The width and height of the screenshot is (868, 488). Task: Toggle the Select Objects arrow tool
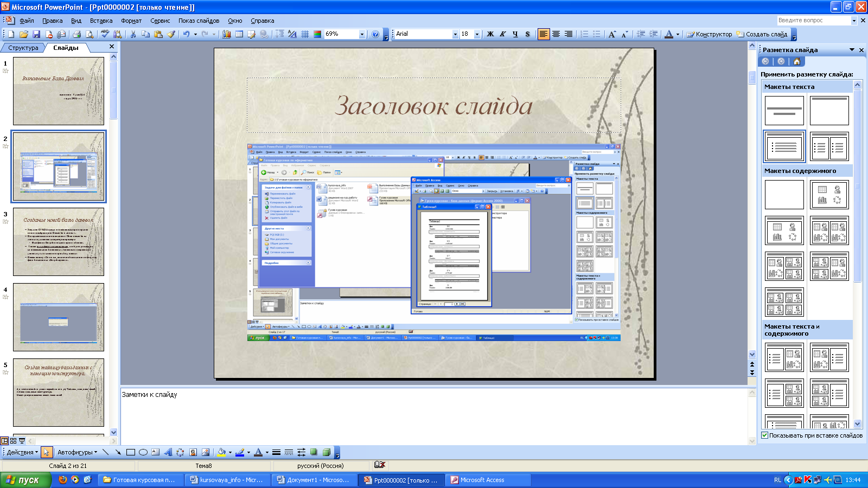[46, 452]
